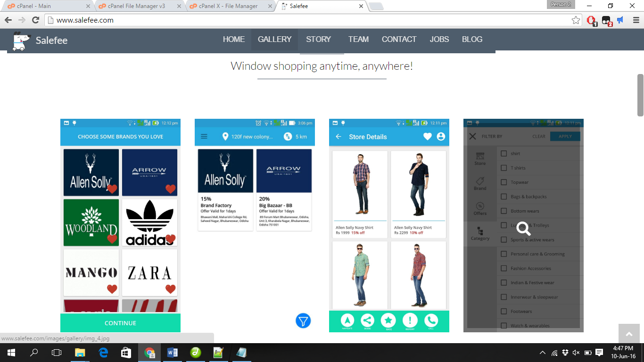Open the Chrome hamburger menu
The image size is (644, 362).
pos(635,20)
